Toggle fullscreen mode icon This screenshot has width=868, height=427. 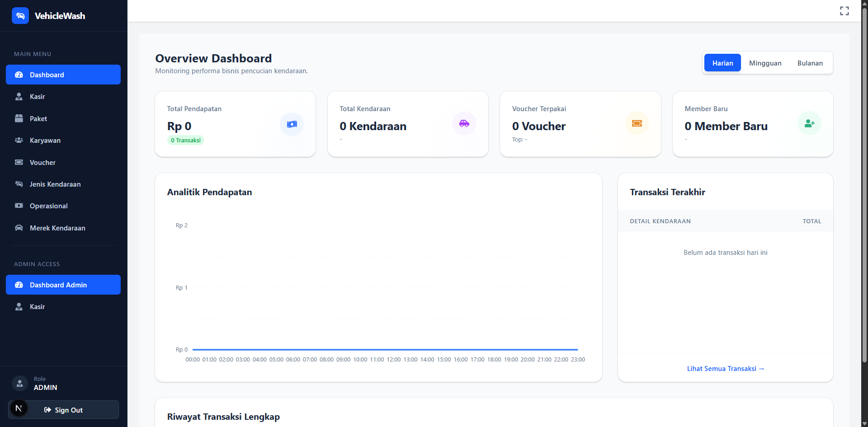[844, 11]
